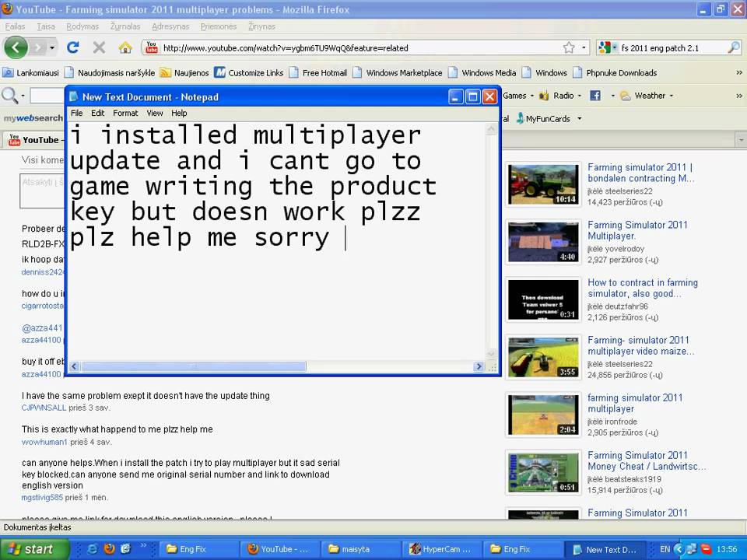Expand the Weather toolbar dropdown
Viewport: 747px width, 560px height.
(672, 96)
